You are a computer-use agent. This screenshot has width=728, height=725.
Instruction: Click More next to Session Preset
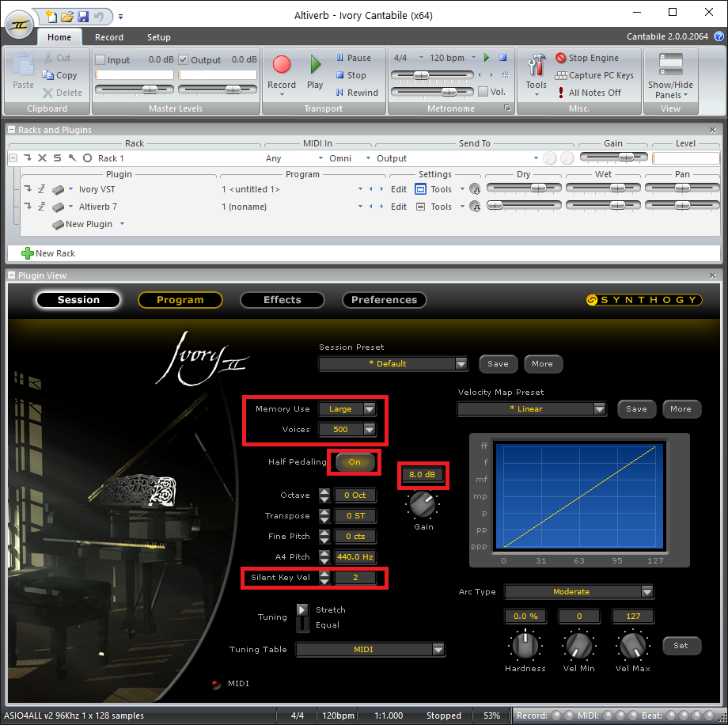tap(542, 363)
